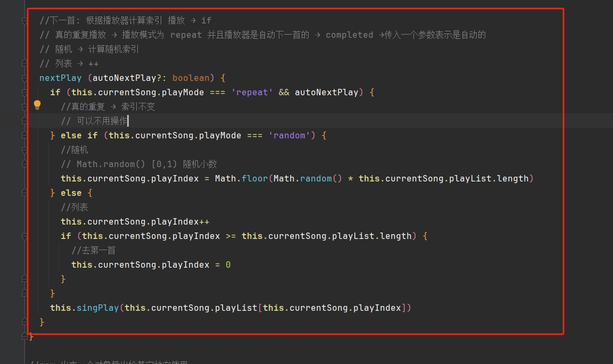Viewport: 613px width, 364px height.
Task: Click the 'repeat' string literal
Action: click(252, 92)
